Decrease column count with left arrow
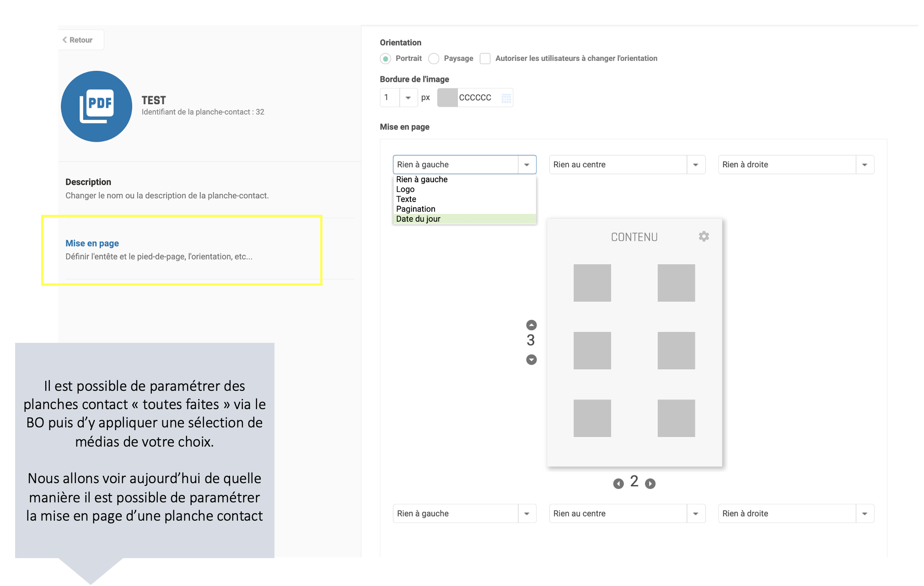This screenshot has height=586, width=924. pyautogui.click(x=618, y=484)
